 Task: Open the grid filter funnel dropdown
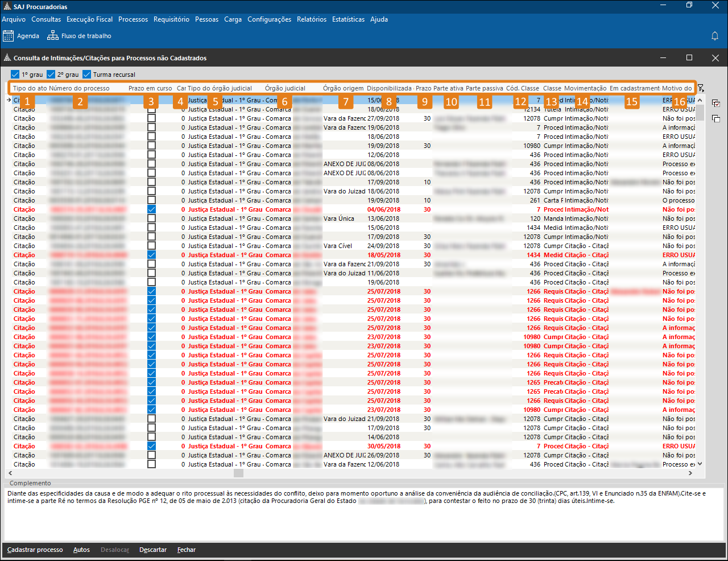click(701, 88)
